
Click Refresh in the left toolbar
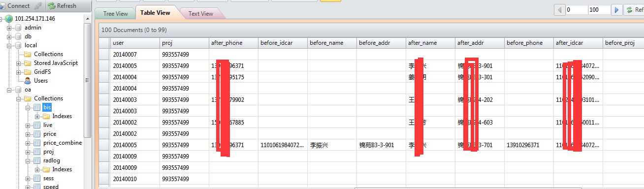tap(63, 6)
